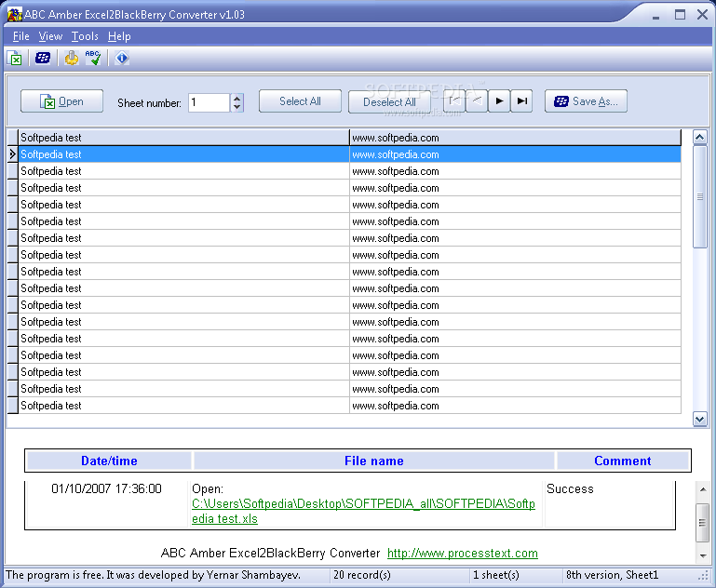Go to previous record navigation button
Screen dimensions: 716x588
coord(477,100)
